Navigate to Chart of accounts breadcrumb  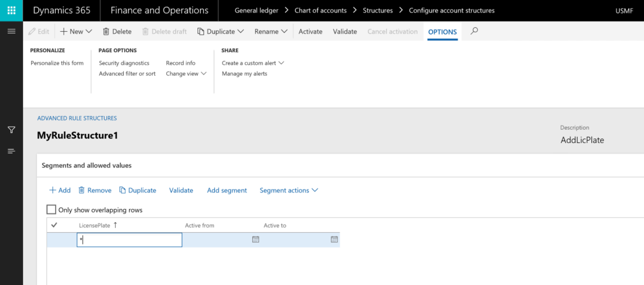320,11
